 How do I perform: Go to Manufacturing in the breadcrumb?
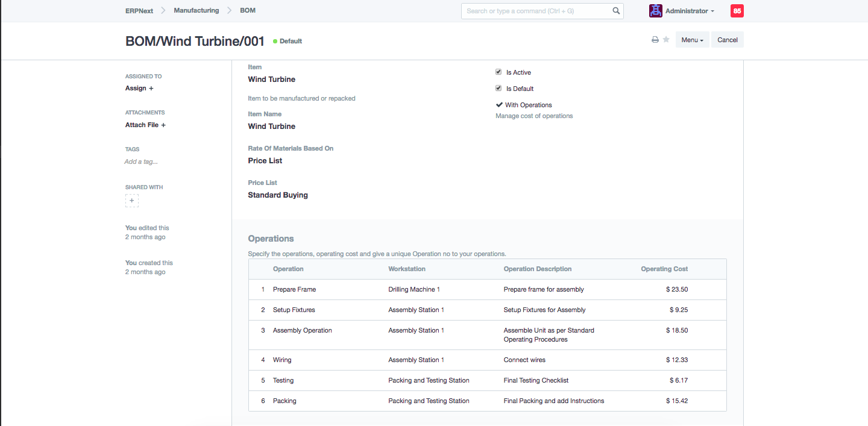click(x=196, y=11)
